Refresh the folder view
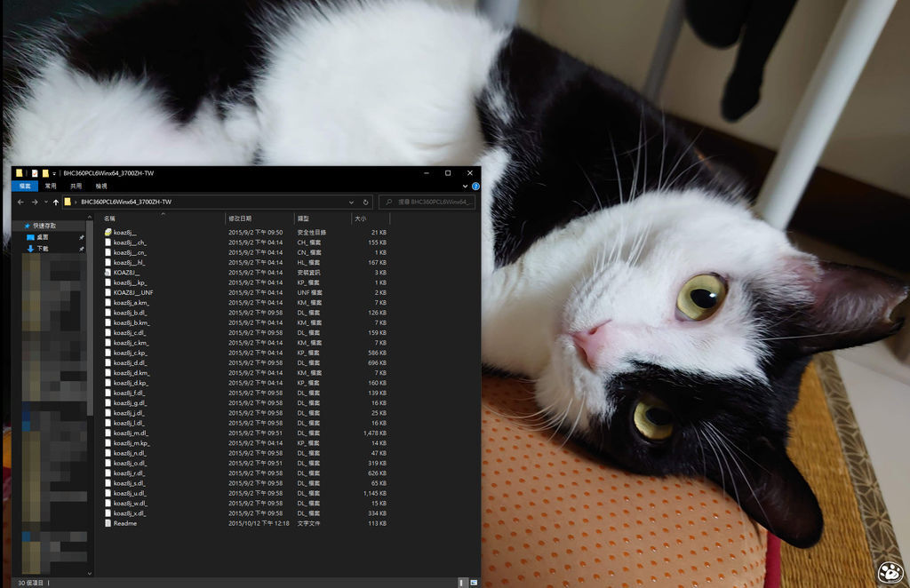 365,203
